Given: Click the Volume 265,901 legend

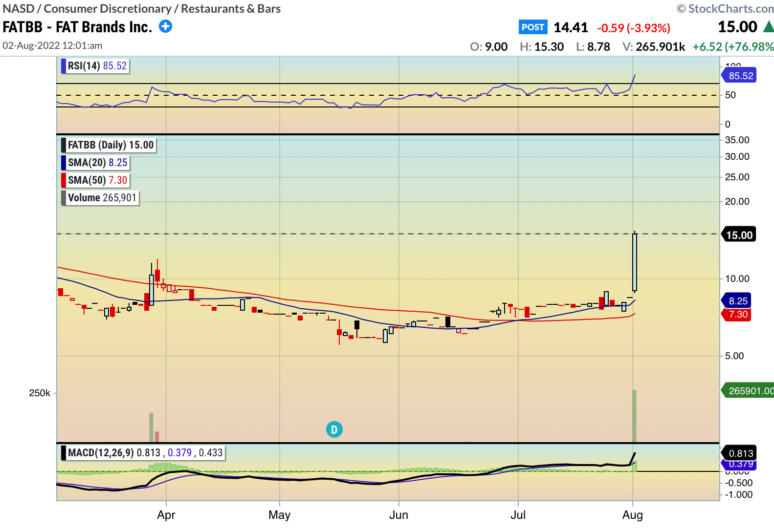Looking at the screenshot, I should pyautogui.click(x=100, y=198).
